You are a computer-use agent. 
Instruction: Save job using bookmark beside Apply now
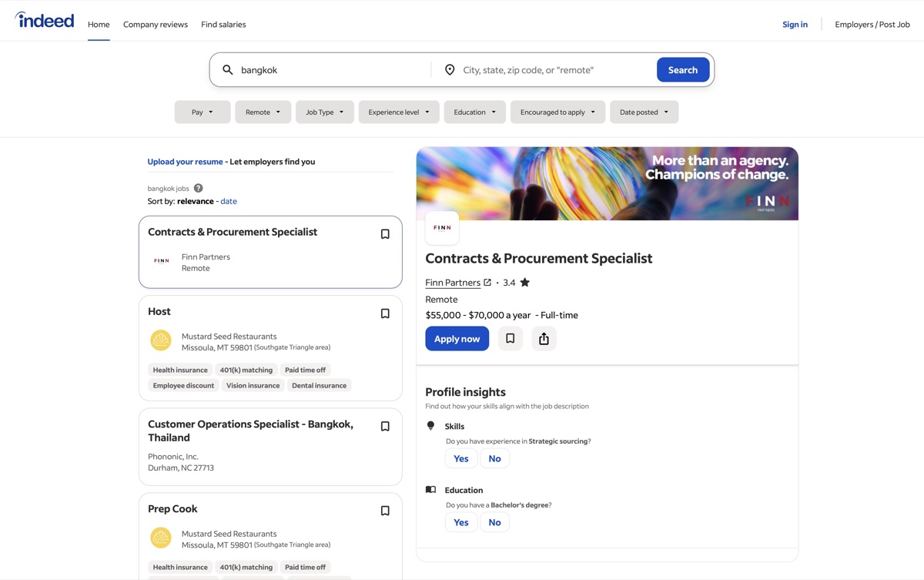[510, 339]
